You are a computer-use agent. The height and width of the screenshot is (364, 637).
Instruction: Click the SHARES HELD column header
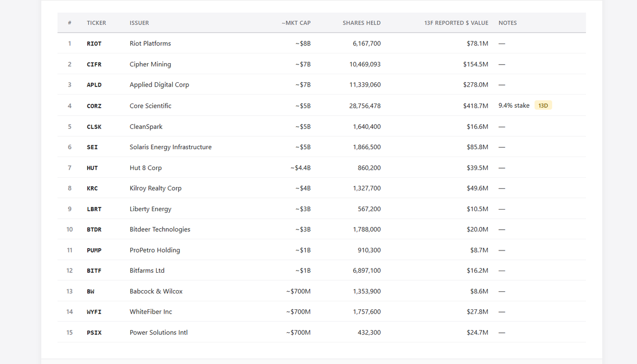[x=362, y=23]
